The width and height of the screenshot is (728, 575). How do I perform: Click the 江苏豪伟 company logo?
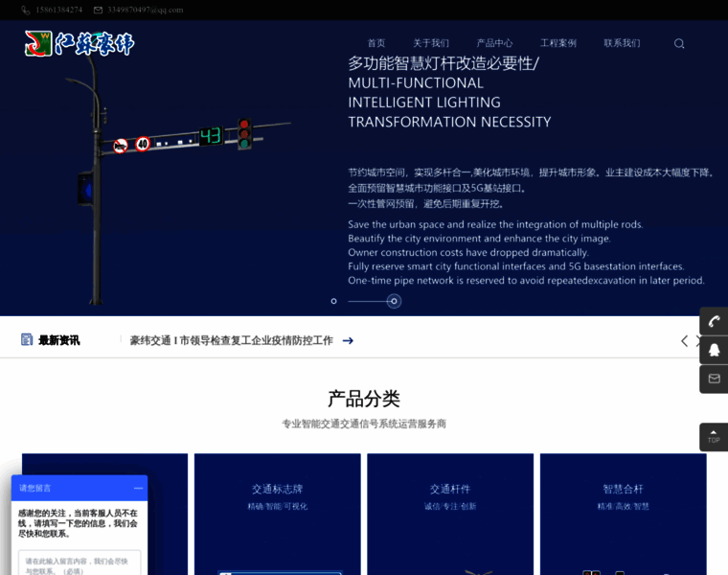[x=80, y=44]
